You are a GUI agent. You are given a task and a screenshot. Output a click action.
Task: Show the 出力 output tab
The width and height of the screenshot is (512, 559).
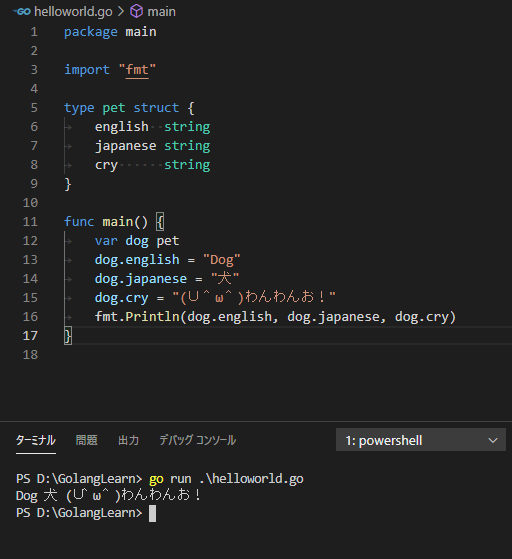[128, 440]
